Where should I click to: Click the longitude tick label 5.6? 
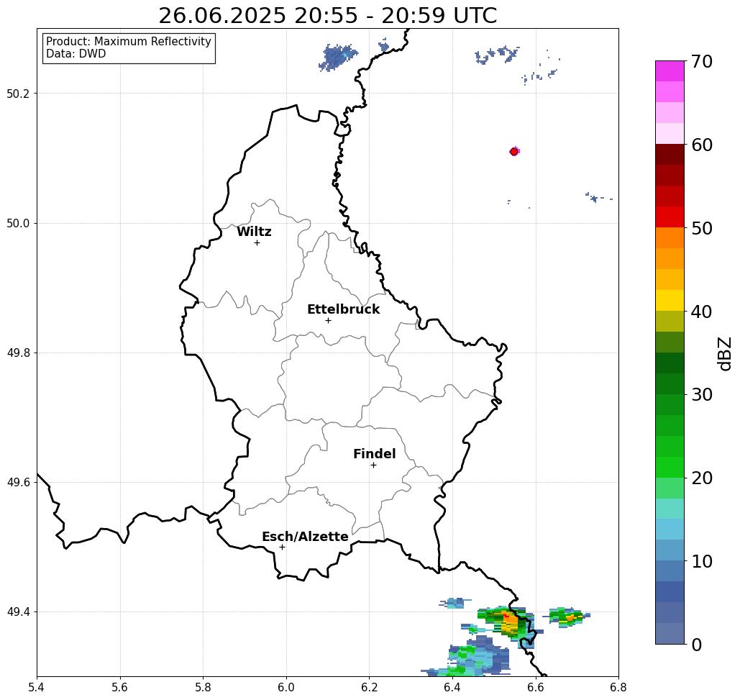click(x=120, y=687)
